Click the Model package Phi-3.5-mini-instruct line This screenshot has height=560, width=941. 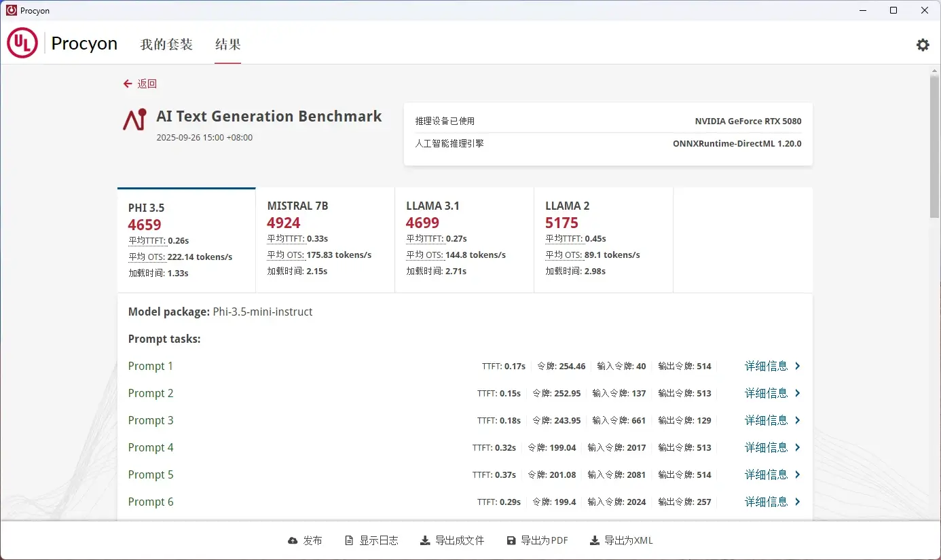[x=221, y=312]
